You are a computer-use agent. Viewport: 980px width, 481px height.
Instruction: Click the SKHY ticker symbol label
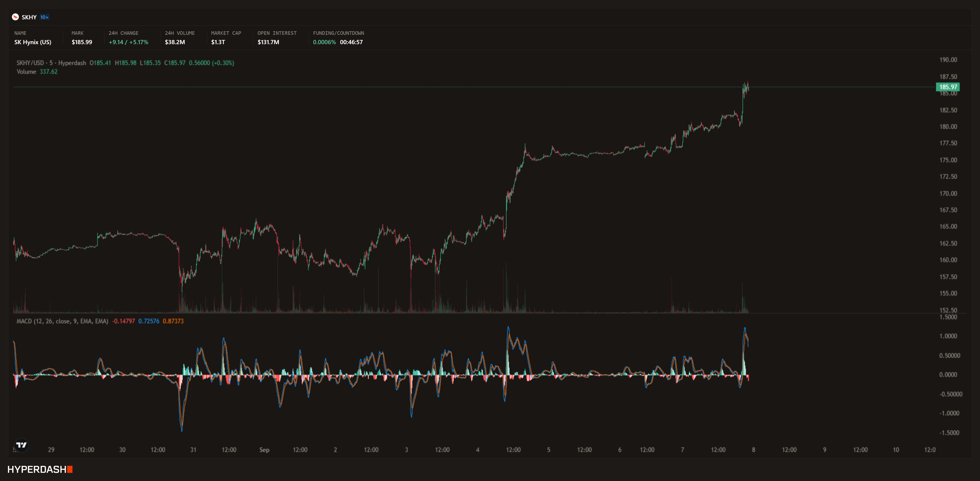(29, 17)
